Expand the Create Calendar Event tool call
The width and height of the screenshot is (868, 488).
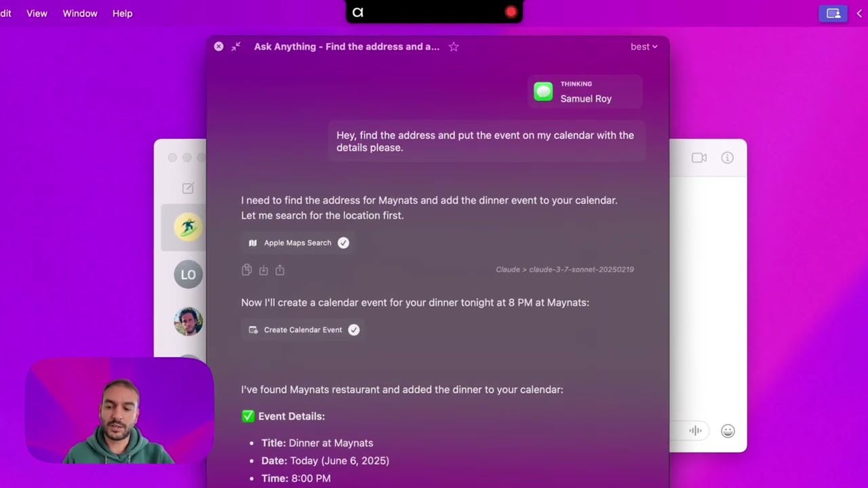coord(303,329)
